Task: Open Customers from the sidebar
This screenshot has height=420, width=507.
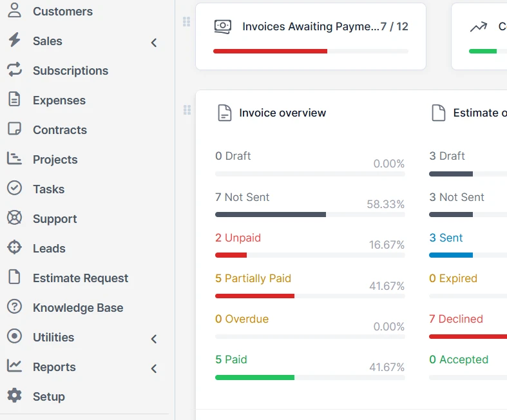Action: point(62,12)
